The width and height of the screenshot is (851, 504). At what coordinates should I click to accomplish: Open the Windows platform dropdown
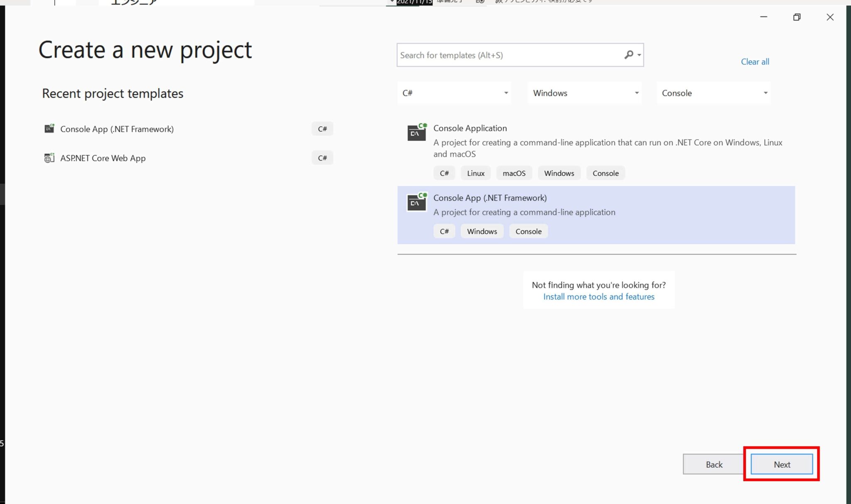(x=584, y=93)
